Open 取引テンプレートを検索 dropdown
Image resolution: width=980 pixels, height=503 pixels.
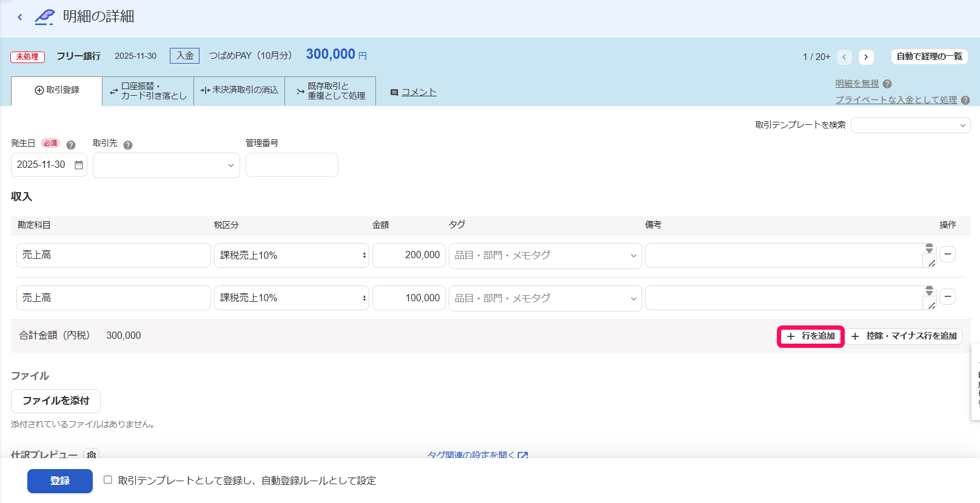click(x=911, y=125)
